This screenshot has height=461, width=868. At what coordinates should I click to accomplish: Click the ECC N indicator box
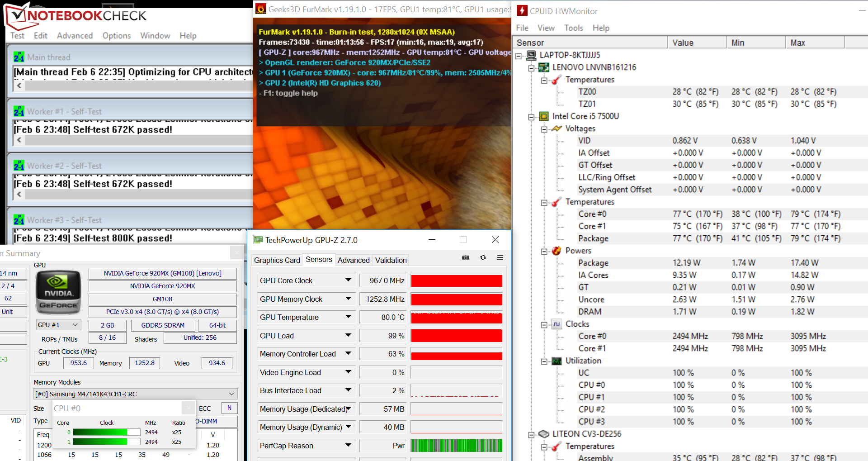coord(230,408)
